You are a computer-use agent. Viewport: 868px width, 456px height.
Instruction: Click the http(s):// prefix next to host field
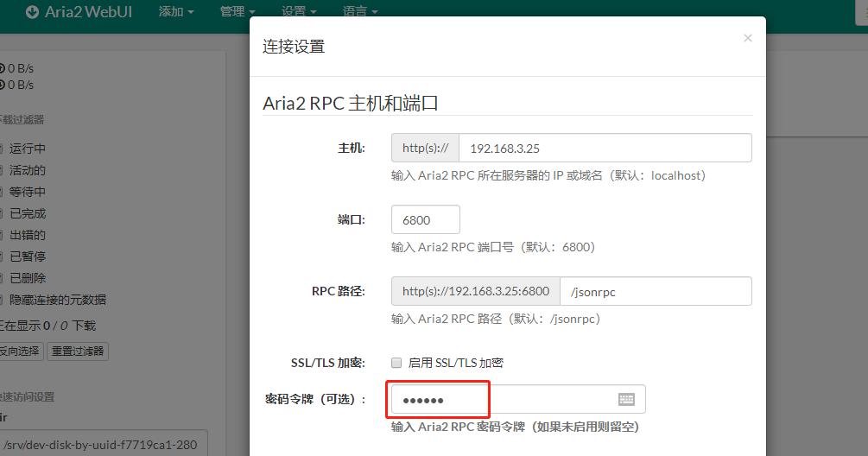(x=425, y=148)
